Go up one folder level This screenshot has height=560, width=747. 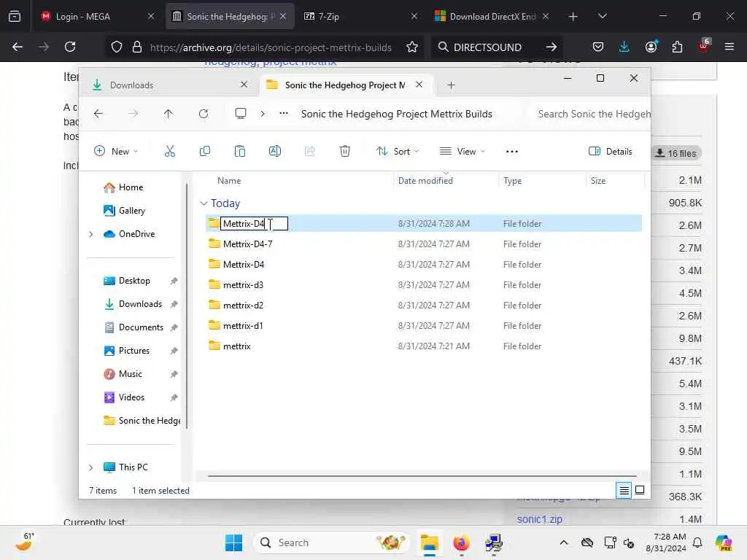[x=169, y=114]
